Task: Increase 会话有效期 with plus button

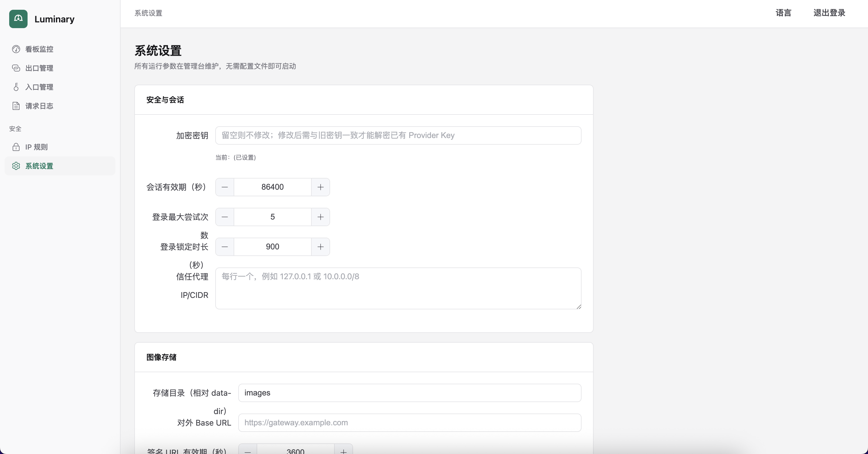Action: coord(320,187)
